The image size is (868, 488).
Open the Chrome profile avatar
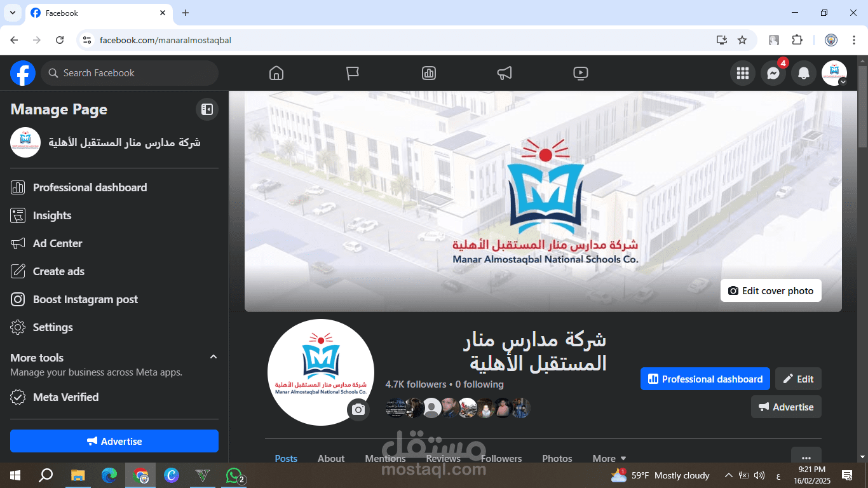[831, 40]
